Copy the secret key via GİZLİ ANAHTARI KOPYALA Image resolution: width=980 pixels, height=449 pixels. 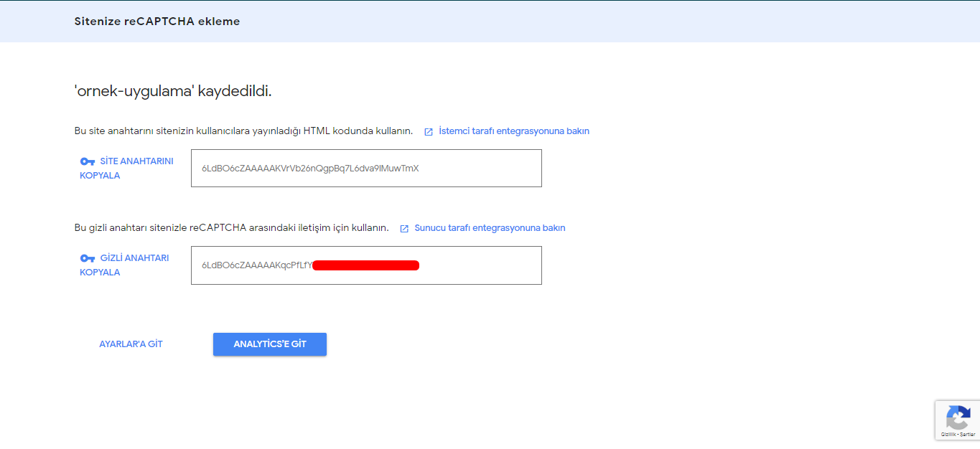(124, 265)
